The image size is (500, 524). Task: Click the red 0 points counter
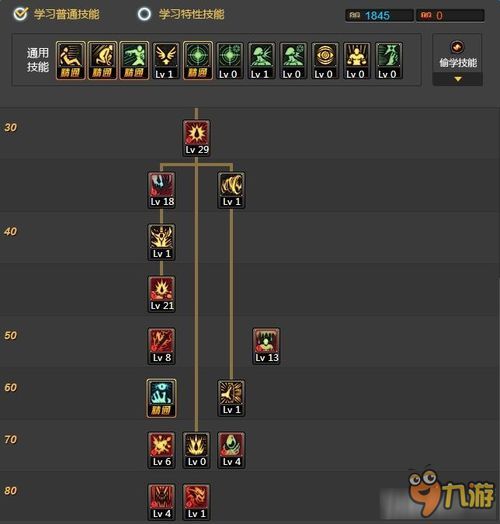450,15
